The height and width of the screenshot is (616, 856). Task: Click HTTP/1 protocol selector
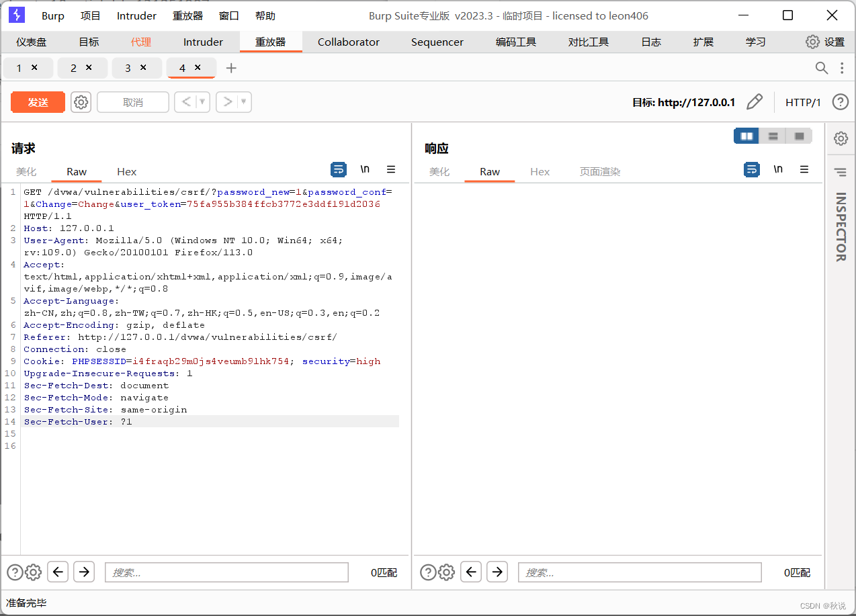[804, 102]
